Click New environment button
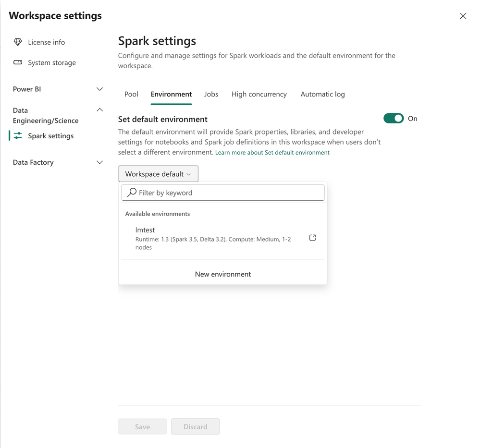Image resolution: width=480 pixels, height=448 pixels. coord(223,274)
